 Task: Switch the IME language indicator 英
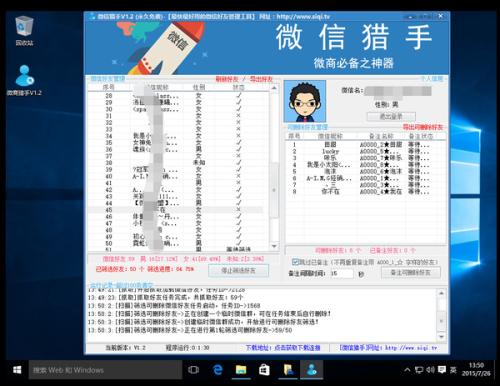pyautogui.click(x=453, y=370)
